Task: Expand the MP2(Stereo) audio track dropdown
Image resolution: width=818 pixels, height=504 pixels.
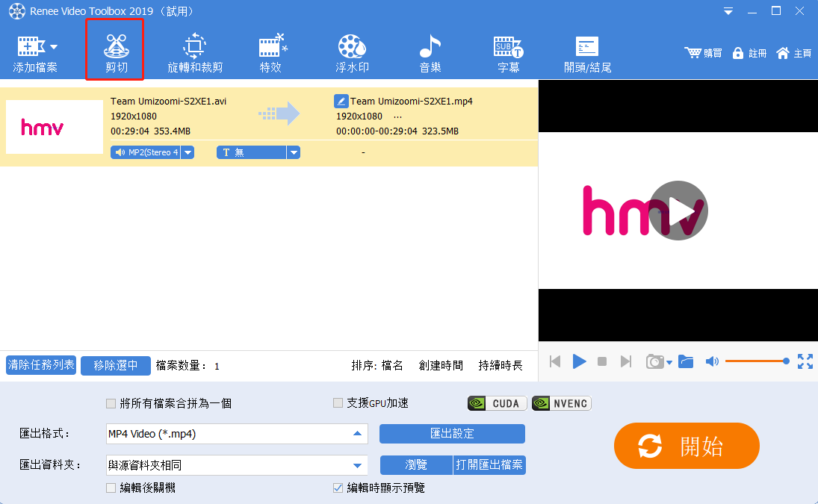Action: click(188, 152)
